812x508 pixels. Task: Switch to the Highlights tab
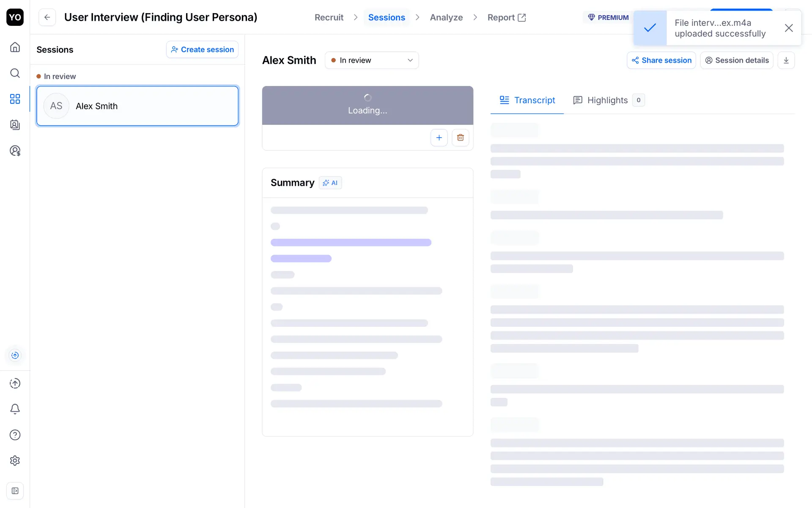click(608, 100)
